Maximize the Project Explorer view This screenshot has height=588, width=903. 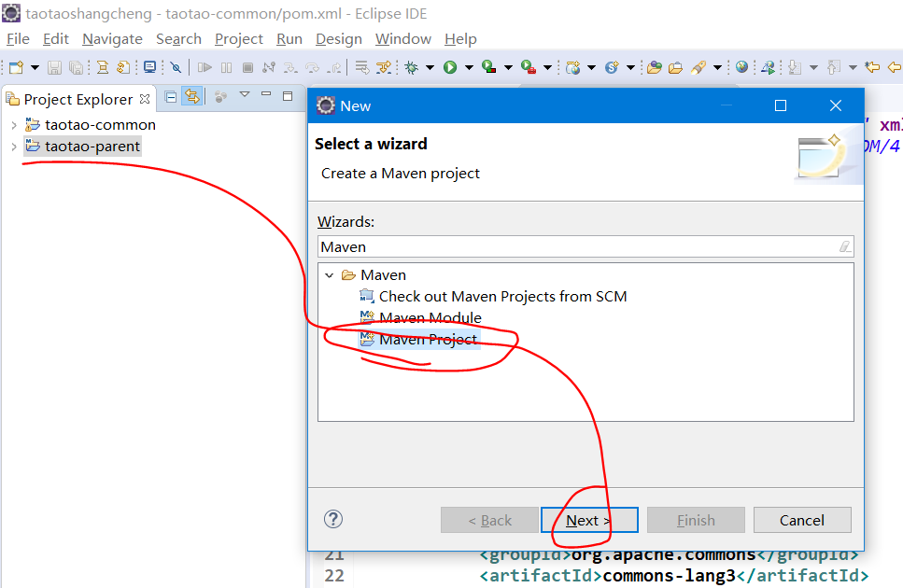(x=288, y=96)
